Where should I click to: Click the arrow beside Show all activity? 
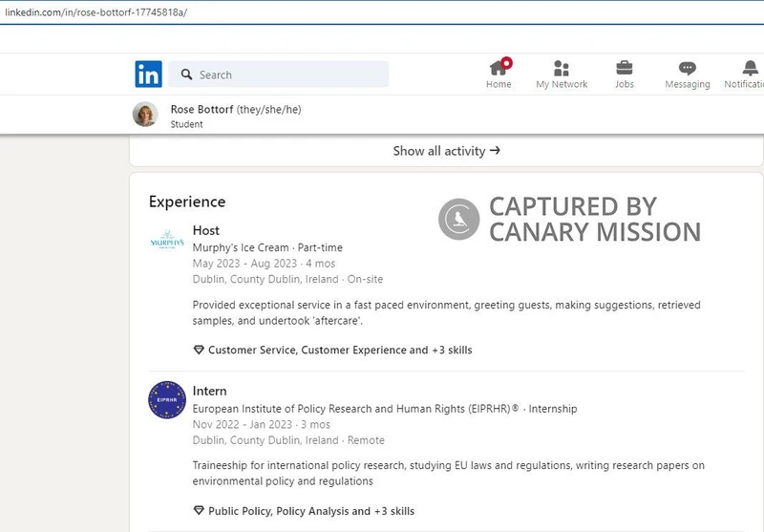[495, 151]
